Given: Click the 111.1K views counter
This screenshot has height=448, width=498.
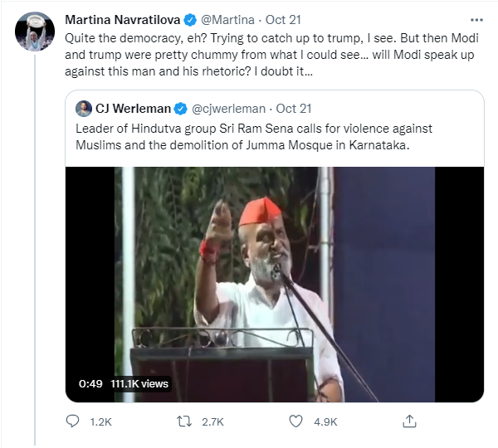Looking at the screenshot, I should (x=139, y=383).
